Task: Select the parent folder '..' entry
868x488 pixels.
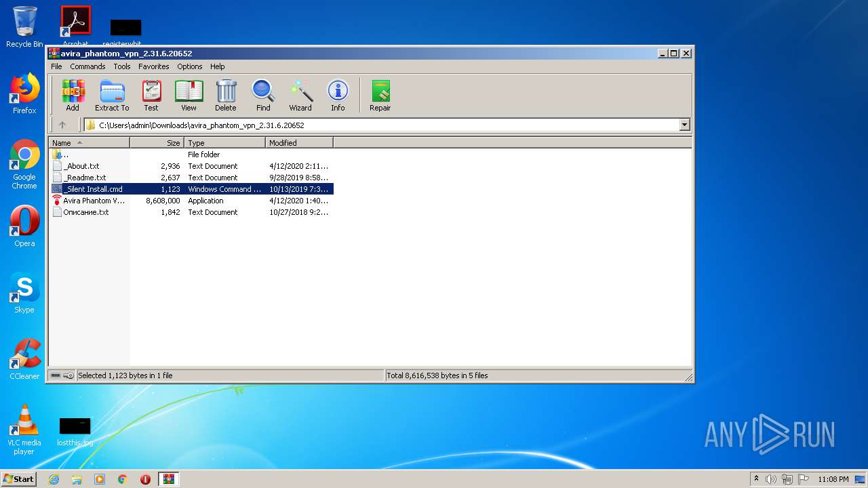Action: pos(191,155)
